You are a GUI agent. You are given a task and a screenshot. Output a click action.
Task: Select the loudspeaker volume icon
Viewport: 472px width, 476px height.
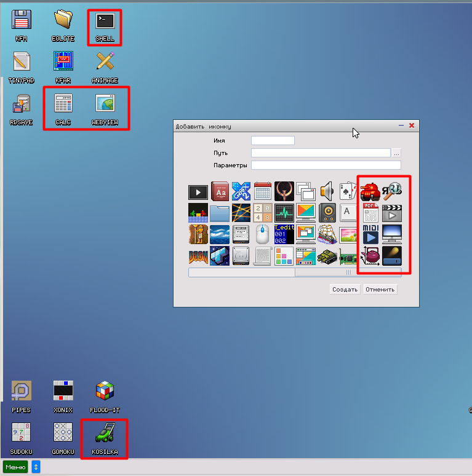click(x=327, y=192)
